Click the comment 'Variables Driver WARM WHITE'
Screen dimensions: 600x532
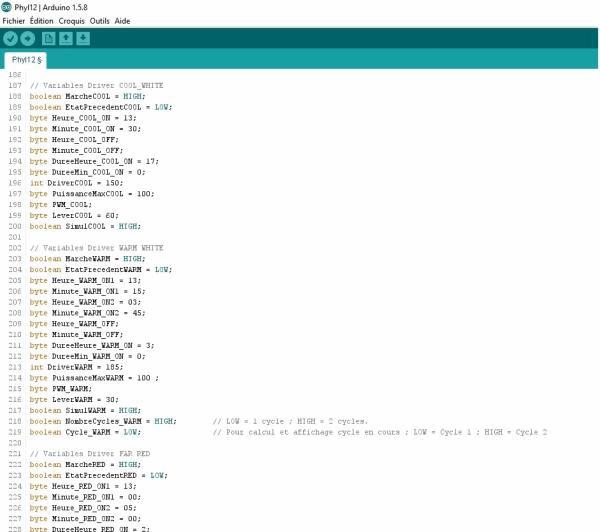(96, 248)
